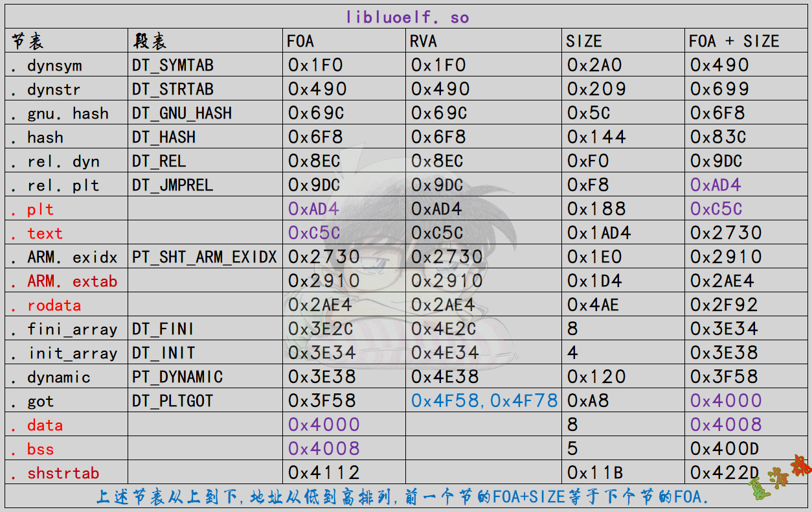Image resolution: width=812 pixels, height=512 pixels.
Task: Click the "节表" column header
Action: [x=27, y=41]
